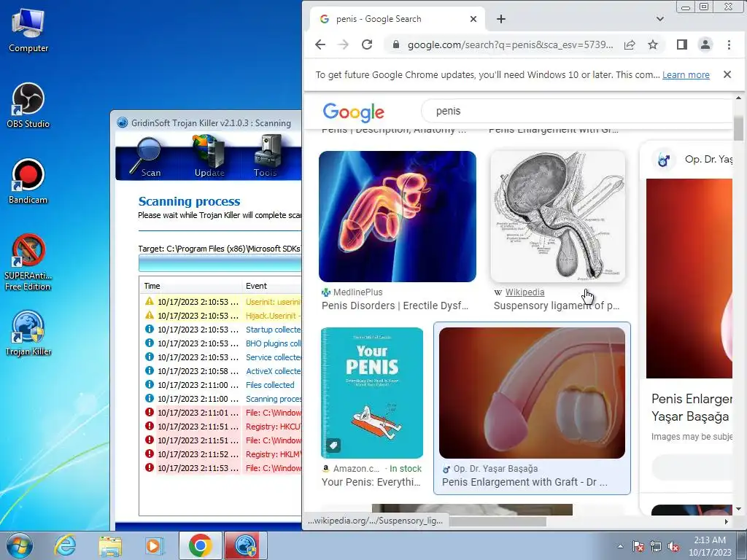The width and height of the screenshot is (747, 560).
Task: Switch to Chrome in the taskbar
Action: [x=201, y=545]
